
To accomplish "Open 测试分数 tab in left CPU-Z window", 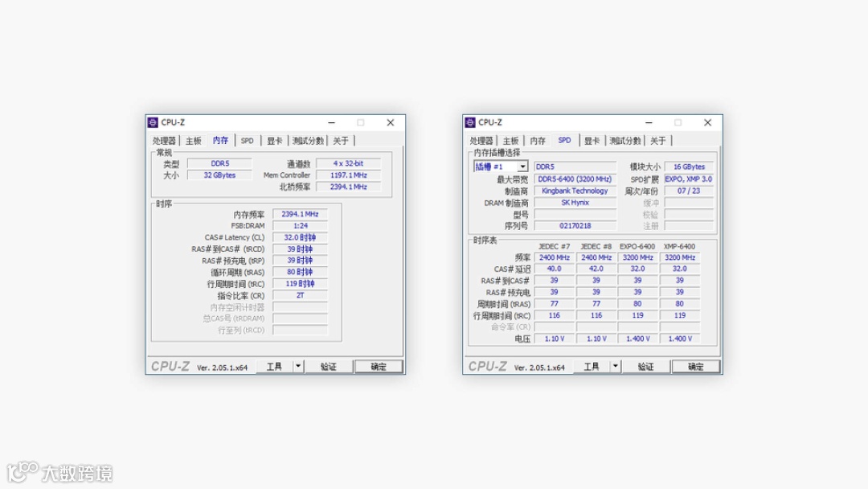I will [x=308, y=141].
